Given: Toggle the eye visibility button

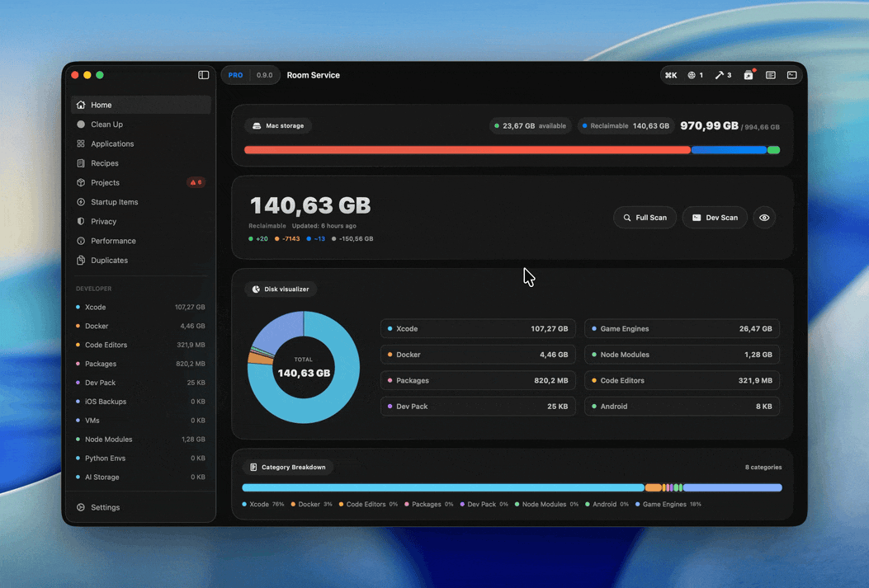Looking at the screenshot, I should click(764, 218).
